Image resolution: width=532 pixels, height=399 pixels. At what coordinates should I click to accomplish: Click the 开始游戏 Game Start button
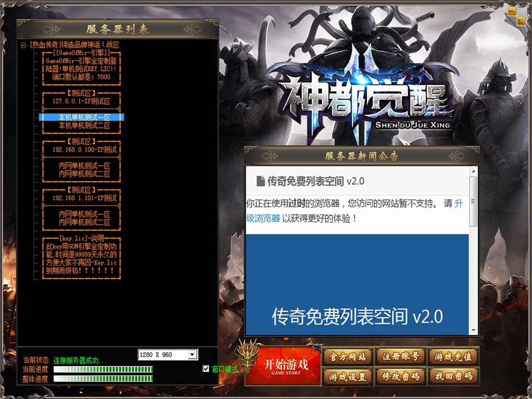coord(286,366)
